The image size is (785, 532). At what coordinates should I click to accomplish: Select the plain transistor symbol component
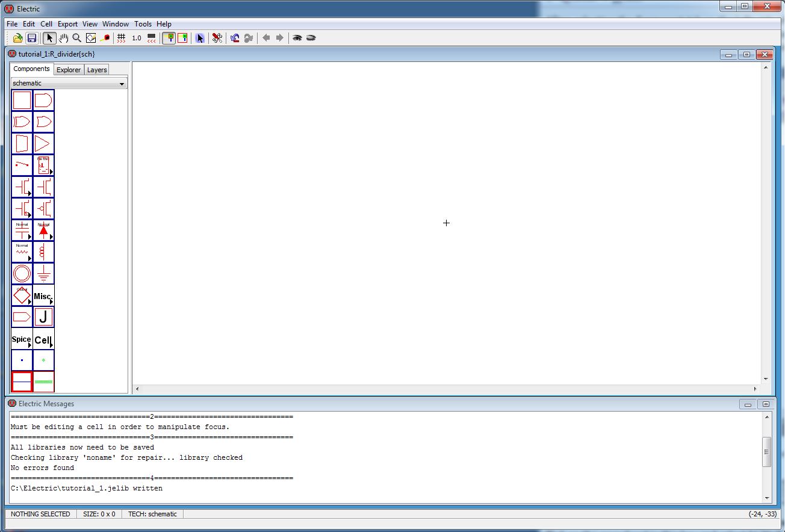click(x=43, y=187)
